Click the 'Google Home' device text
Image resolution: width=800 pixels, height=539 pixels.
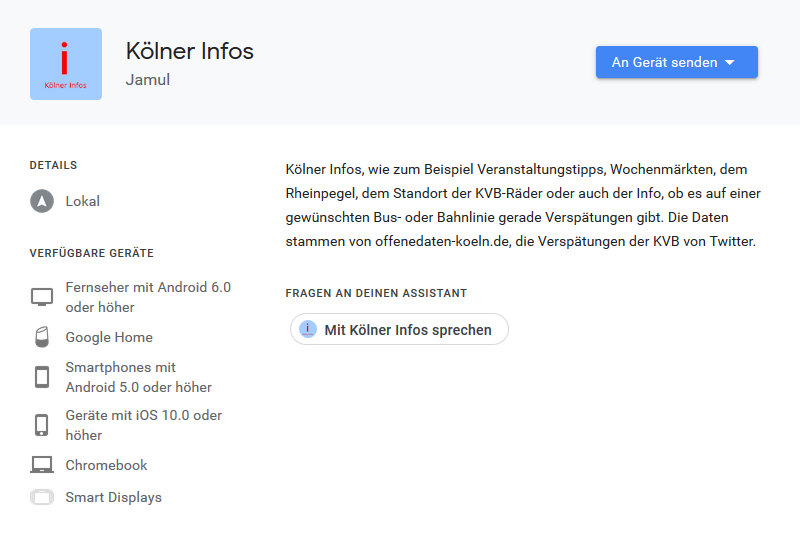click(109, 337)
